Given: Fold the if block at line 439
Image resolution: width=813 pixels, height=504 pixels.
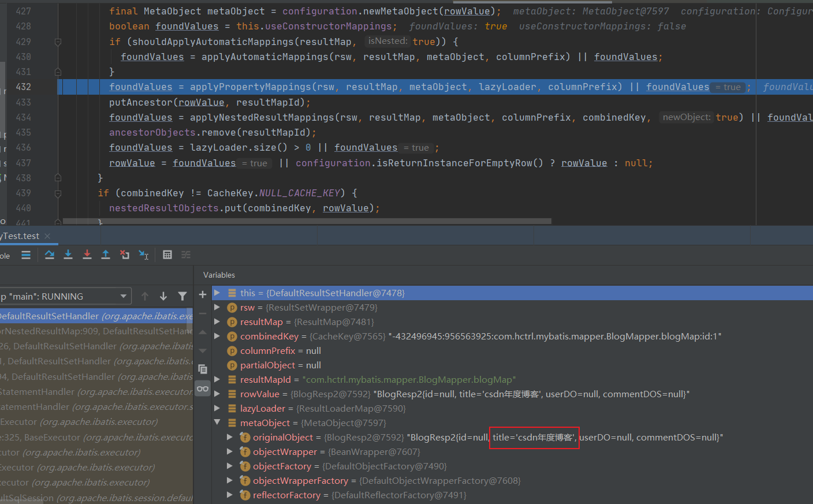Looking at the screenshot, I should point(58,193).
